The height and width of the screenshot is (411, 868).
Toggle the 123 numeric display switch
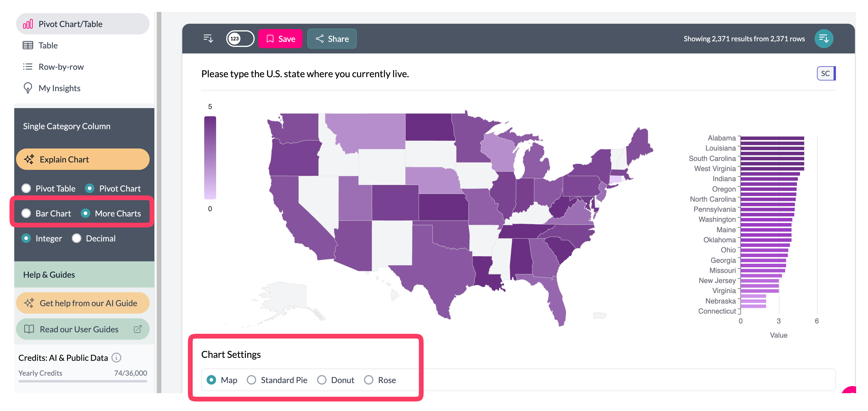[240, 38]
